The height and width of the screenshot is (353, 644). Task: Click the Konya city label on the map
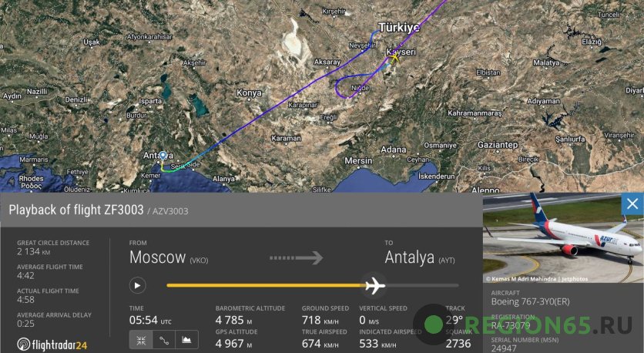(249, 92)
